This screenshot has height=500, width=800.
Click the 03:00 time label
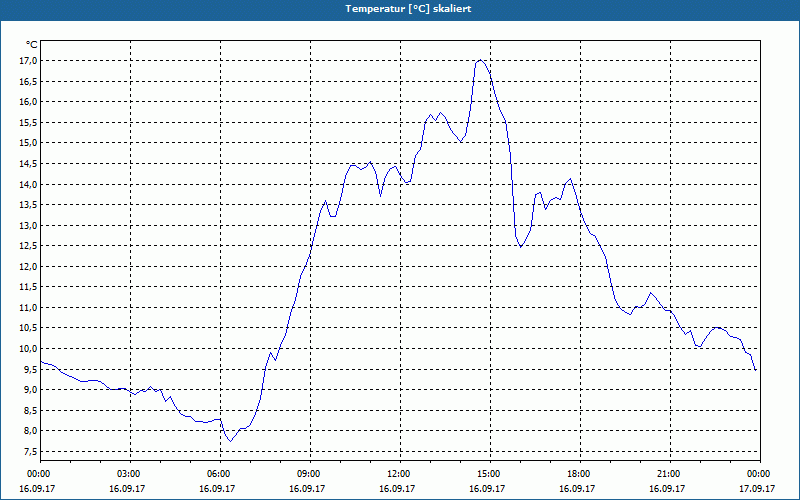[129, 474]
